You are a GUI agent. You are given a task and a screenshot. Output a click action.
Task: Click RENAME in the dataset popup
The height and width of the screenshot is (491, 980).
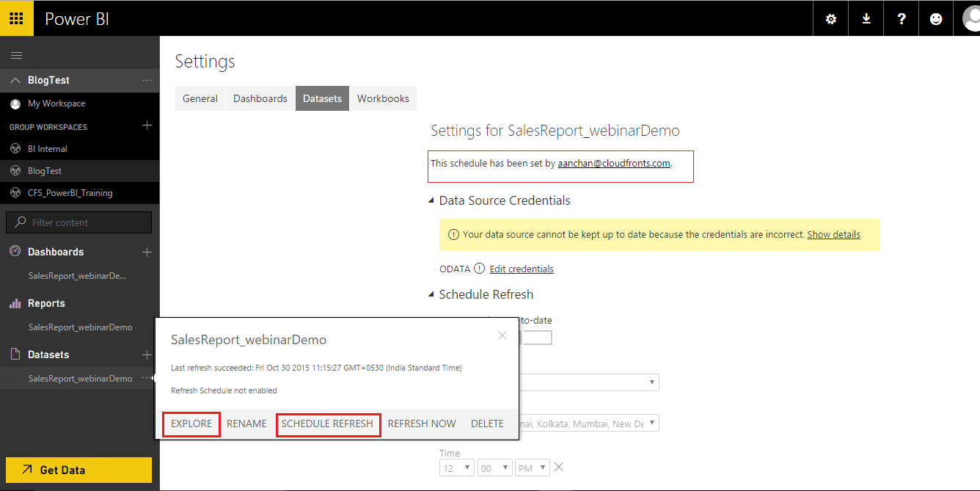(x=246, y=423)
